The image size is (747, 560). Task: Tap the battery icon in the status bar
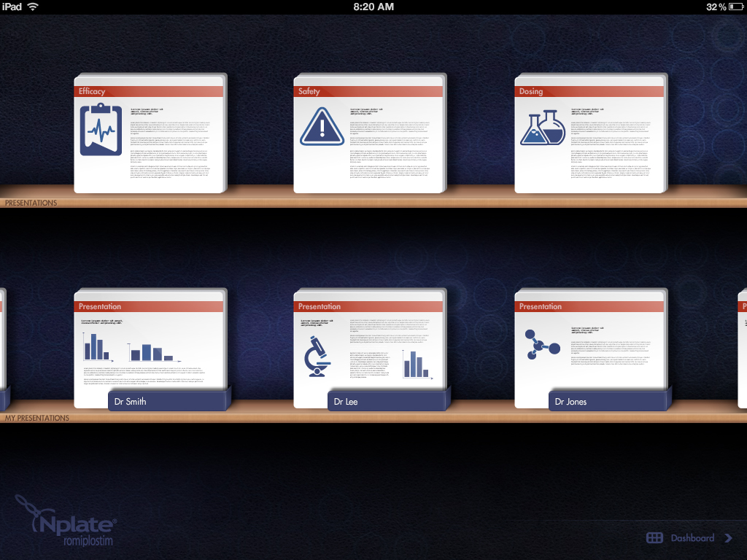pos(736,7)
